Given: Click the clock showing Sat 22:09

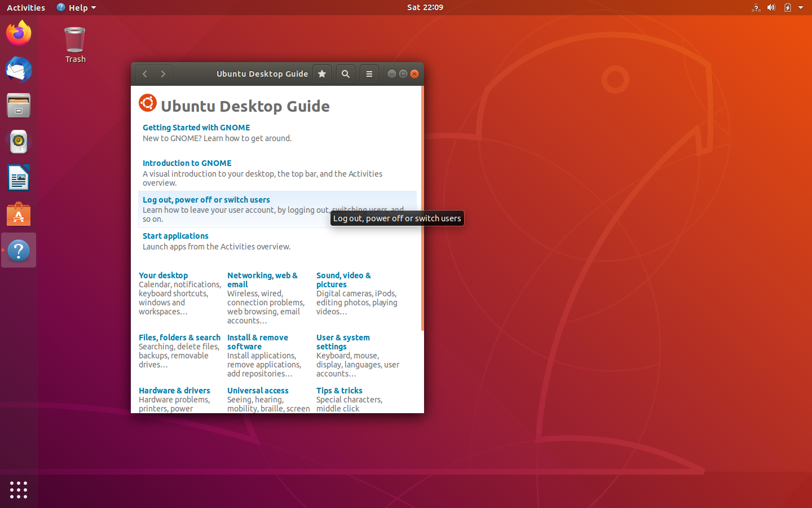Looking at the screenshot, I should (x=425, y=7).
